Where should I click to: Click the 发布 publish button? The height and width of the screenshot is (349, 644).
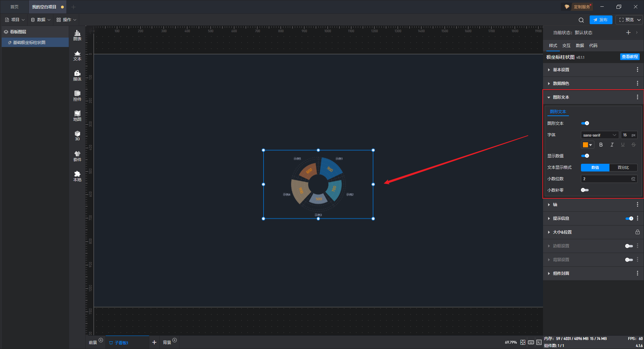click(601, 20)
